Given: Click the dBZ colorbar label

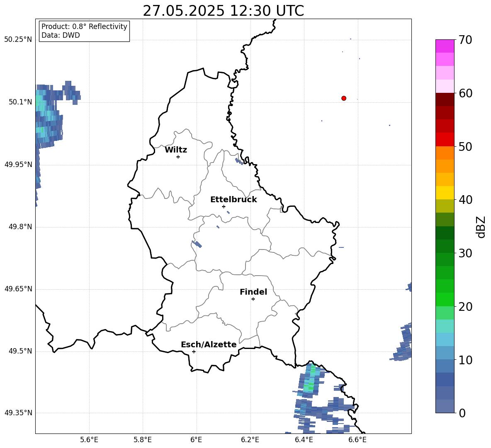Looking at the screenshot, I should coord(481,227).
